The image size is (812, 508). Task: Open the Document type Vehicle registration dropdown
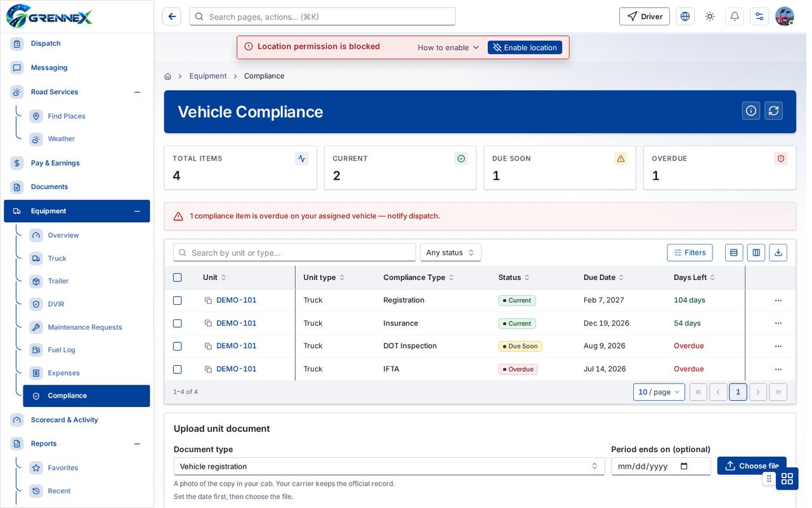[389, 466]
